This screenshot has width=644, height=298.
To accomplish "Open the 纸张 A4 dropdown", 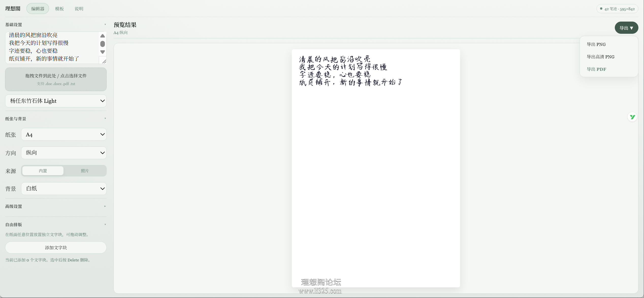I will [x=64, y=135].
